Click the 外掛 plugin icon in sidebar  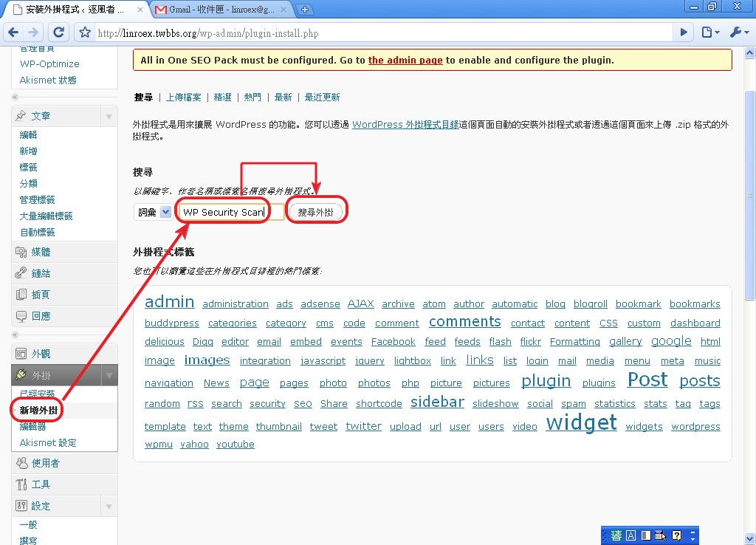(x=21, y=374)
